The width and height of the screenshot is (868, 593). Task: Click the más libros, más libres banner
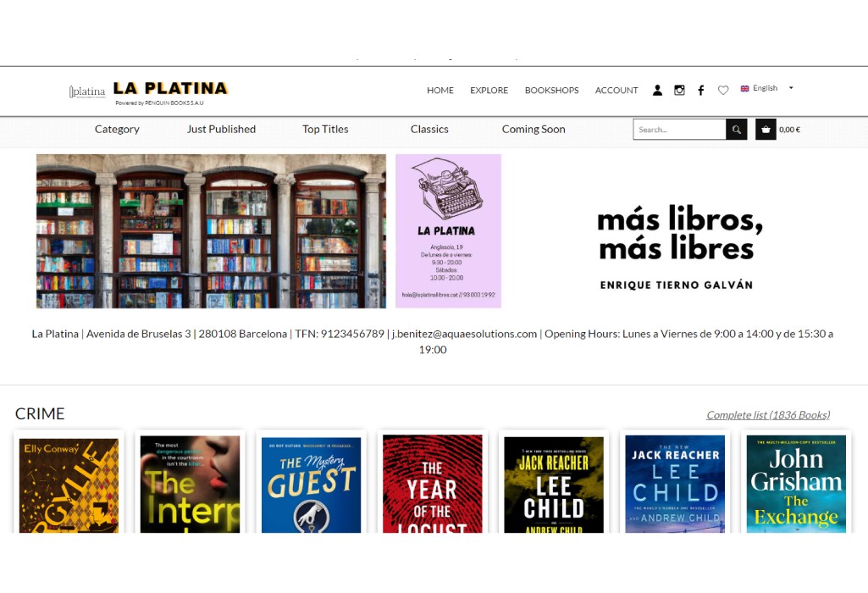click(x=679, y=246)
